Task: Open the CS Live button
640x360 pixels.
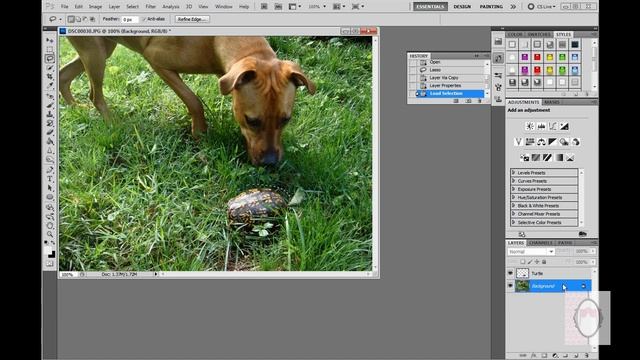Action: click(542, 7)
